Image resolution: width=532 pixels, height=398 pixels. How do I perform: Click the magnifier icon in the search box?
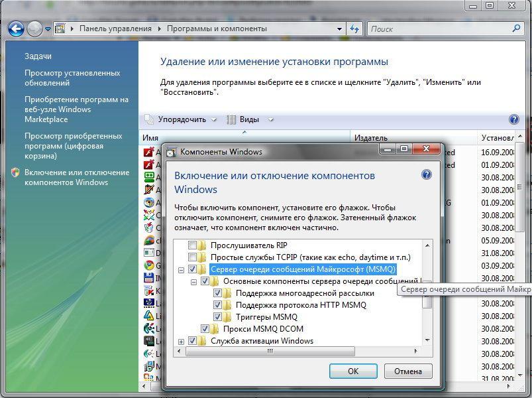click(517, 29)
